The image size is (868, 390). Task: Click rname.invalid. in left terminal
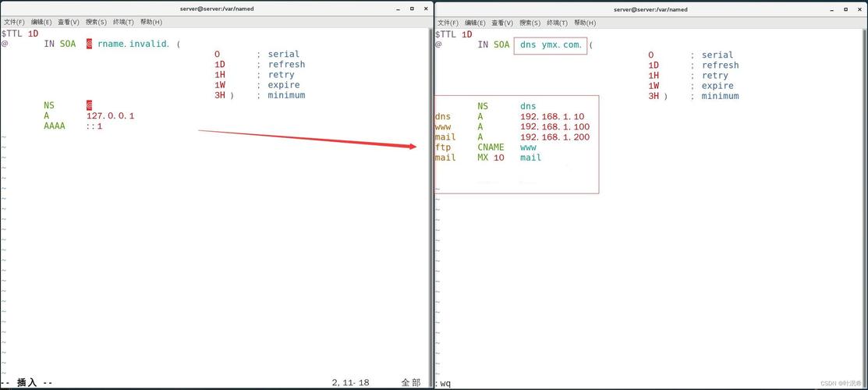133,44
